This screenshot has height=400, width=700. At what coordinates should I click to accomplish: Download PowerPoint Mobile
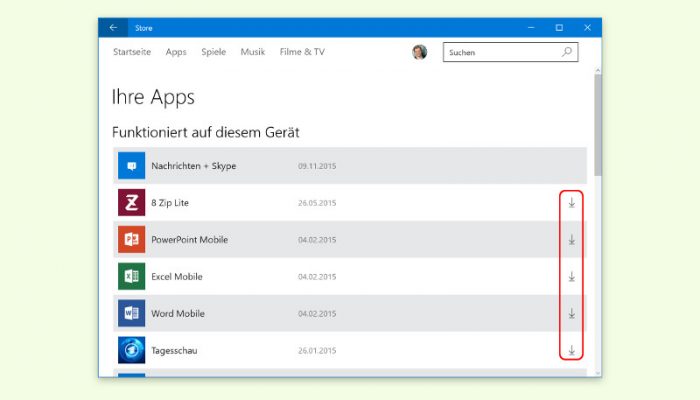(x=571, y=240)
